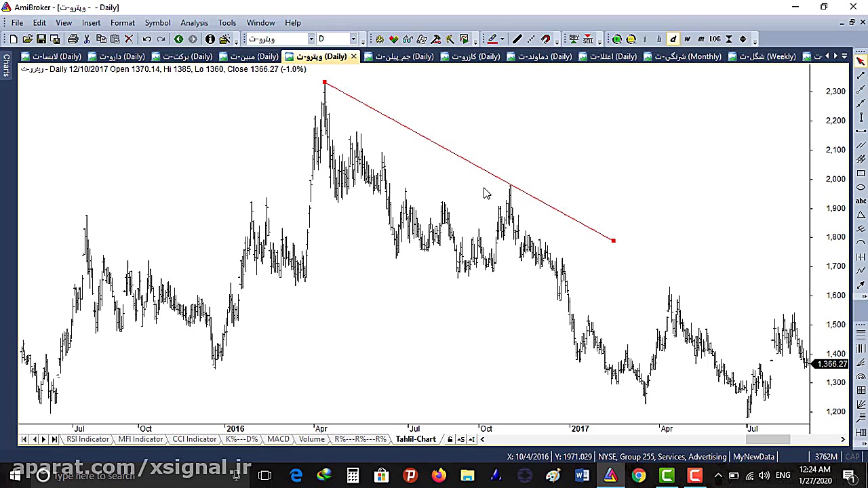
Task: Click the Copy icon in toolbar
Action: (101, 39)
